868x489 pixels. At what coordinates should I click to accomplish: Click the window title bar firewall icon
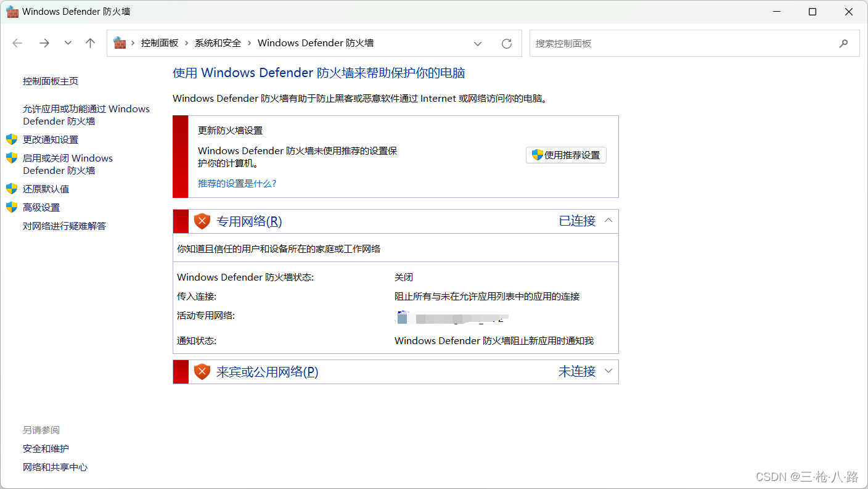click(12, 12)
